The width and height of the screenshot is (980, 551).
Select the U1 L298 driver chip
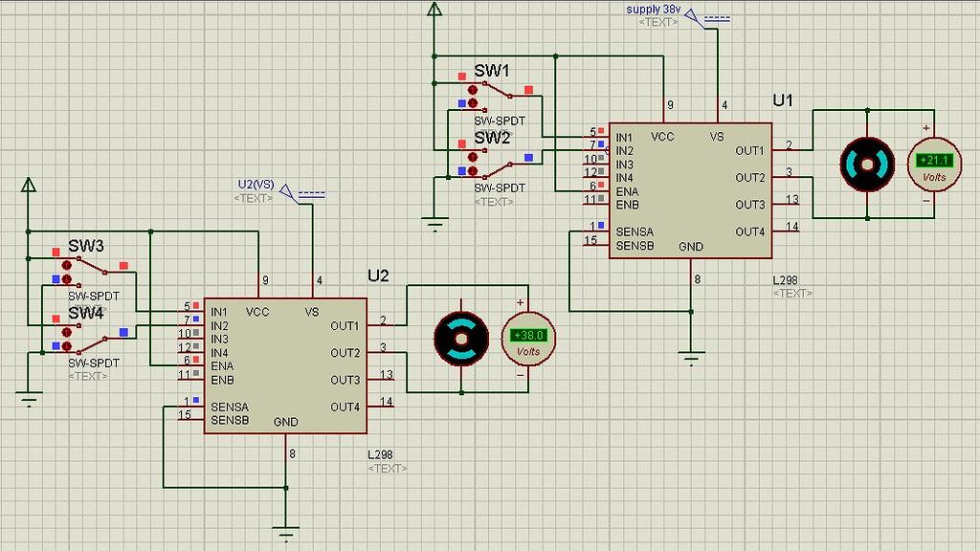pos(689,187)
